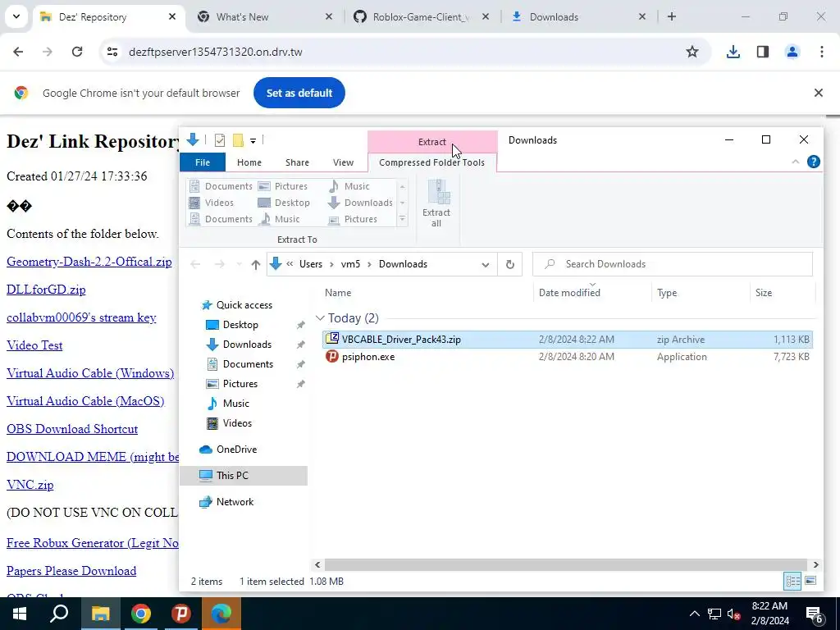The image size is (840, 630).
Task: Expand Extract To destinations gallery
Action: click(x=402, y=220)
